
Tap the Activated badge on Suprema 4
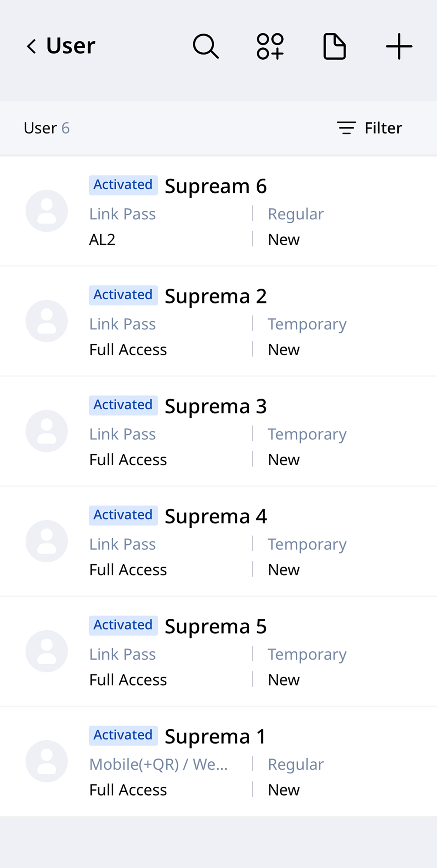(x=123, y=515)
